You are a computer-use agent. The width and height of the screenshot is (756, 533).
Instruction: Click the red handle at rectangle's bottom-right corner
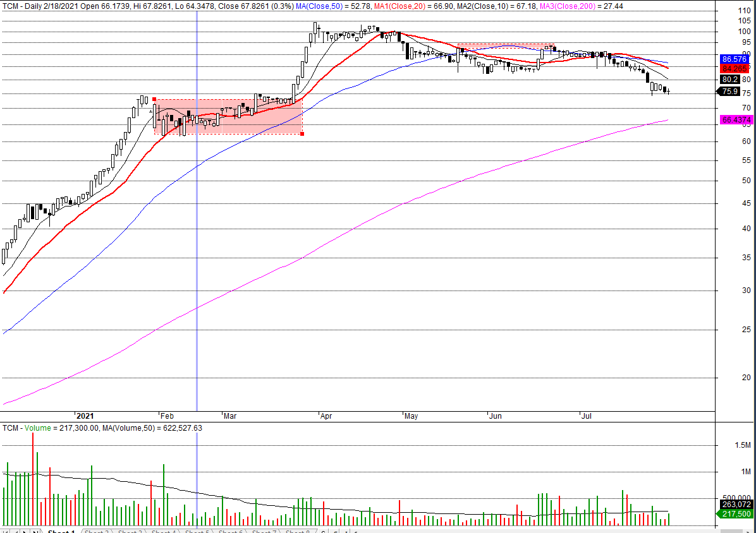pyautogui.click(x=303, y=134)
